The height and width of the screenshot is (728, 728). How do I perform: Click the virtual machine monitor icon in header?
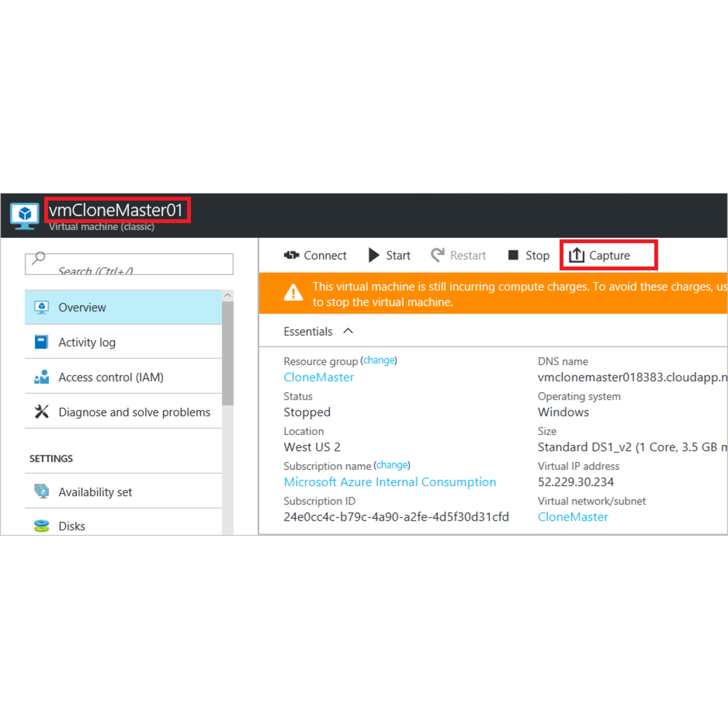point(24,216)
